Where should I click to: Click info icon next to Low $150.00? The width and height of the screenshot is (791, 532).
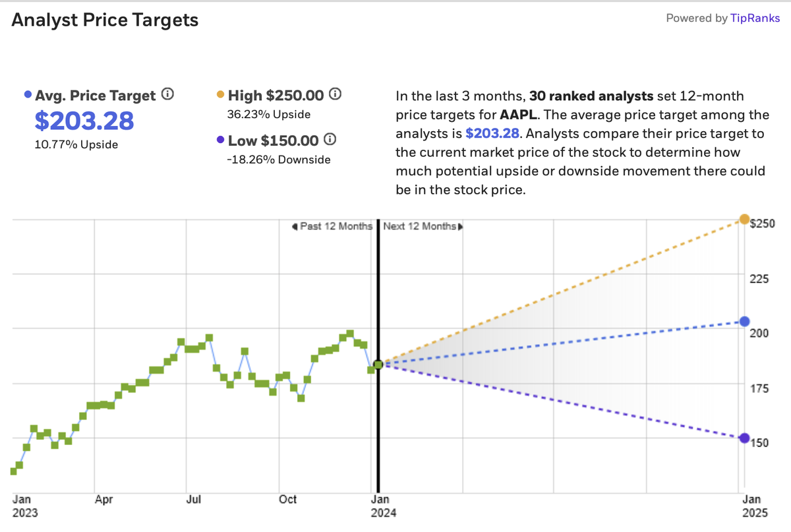(x=331, y=140)
